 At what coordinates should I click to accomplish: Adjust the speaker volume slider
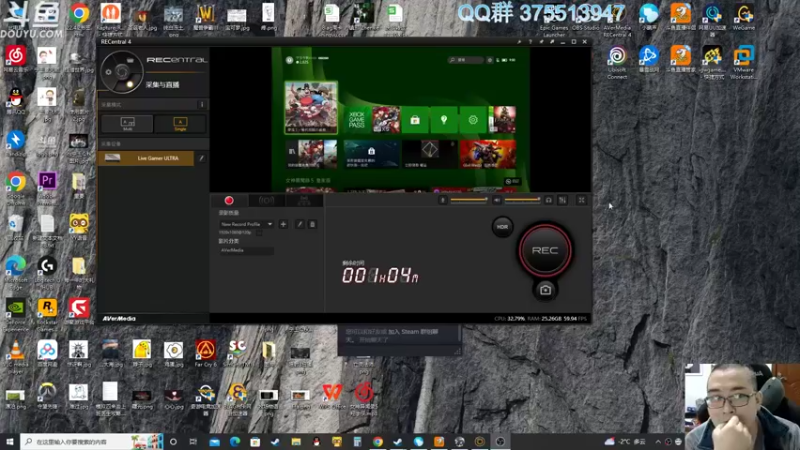(522, 200)
